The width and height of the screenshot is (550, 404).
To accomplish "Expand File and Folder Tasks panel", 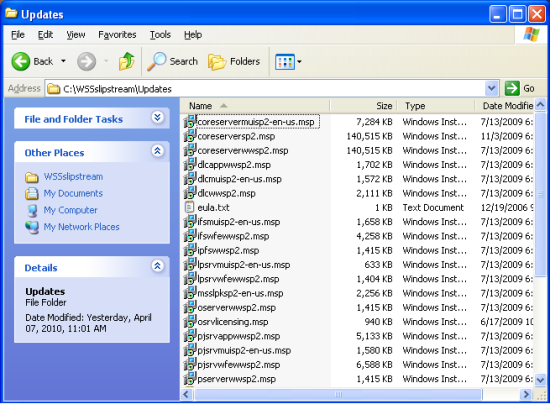I will (157, 117).
